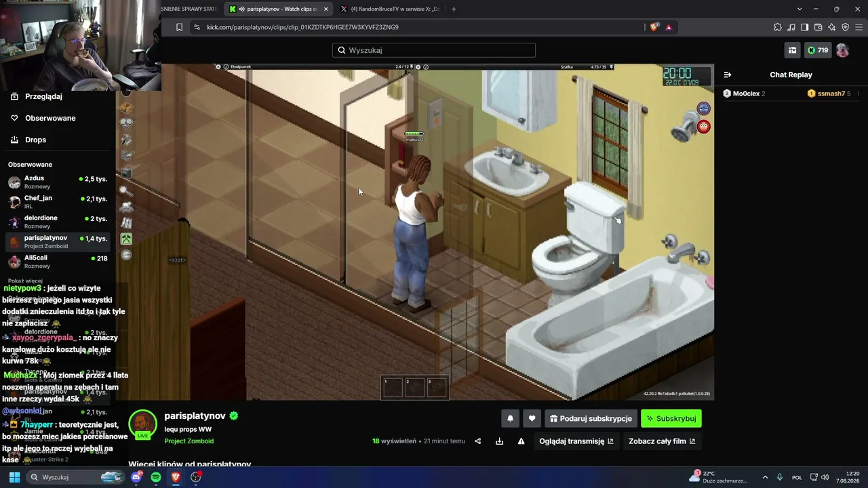
Task: Open the parisplatynov channel in followed list
Action: [58, 242]
